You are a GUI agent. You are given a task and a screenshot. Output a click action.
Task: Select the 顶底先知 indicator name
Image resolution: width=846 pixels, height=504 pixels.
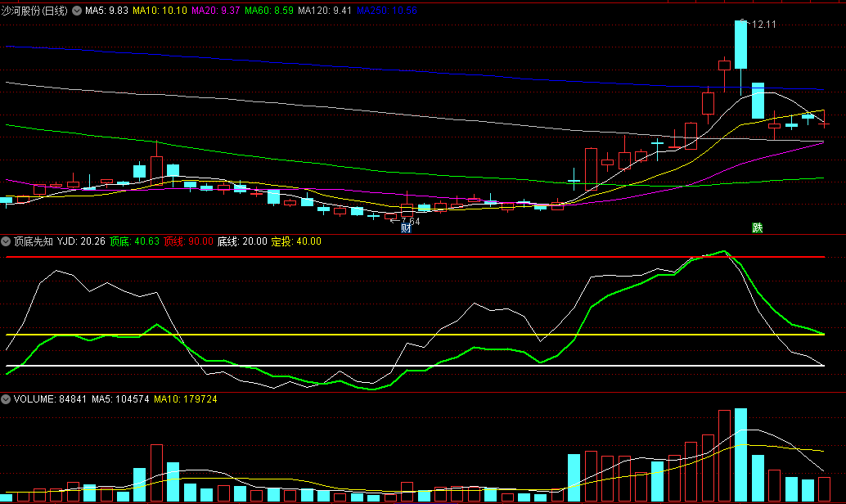[x=34, y=241]
